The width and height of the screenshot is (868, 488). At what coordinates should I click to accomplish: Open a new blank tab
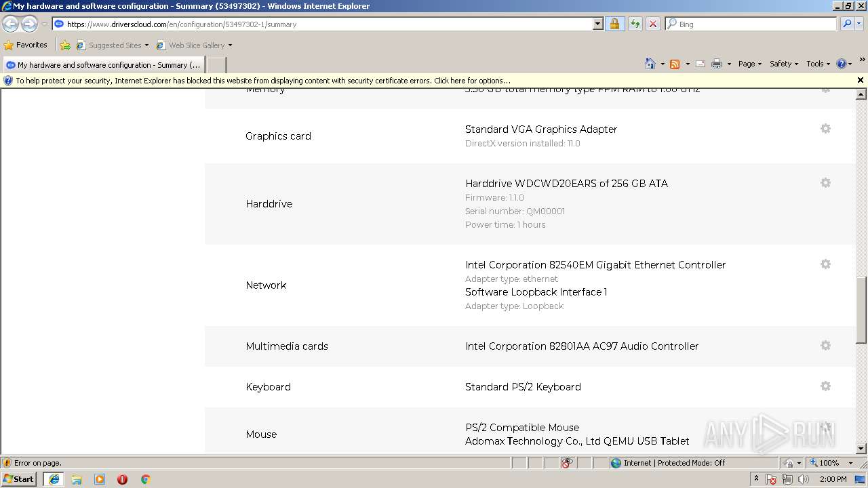216,65
